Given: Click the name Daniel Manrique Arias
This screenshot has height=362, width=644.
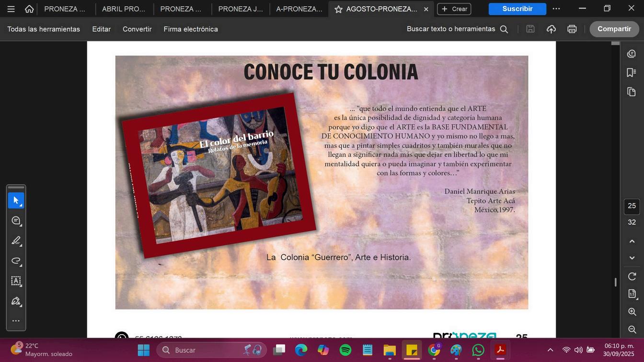Looking at the screenshot, I should 480,192.
